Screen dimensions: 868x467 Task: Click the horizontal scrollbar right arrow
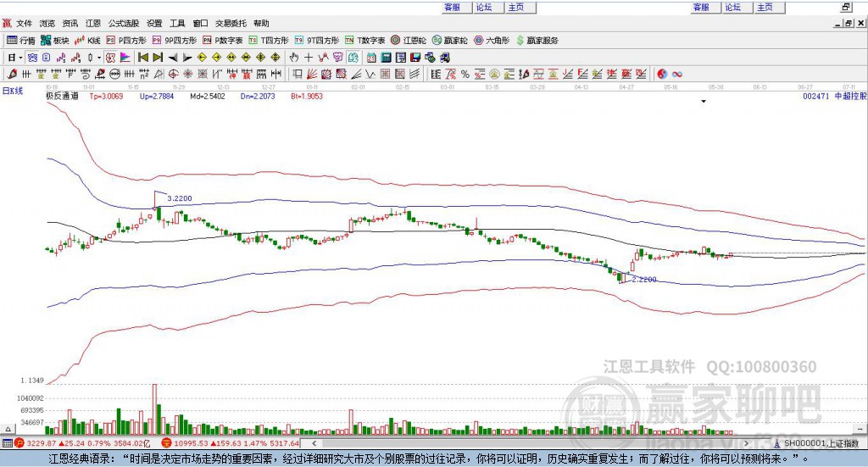tap(746, 443)
